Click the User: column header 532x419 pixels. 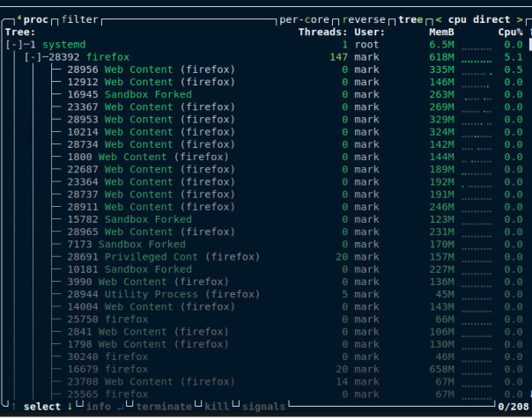click(369, 33)
